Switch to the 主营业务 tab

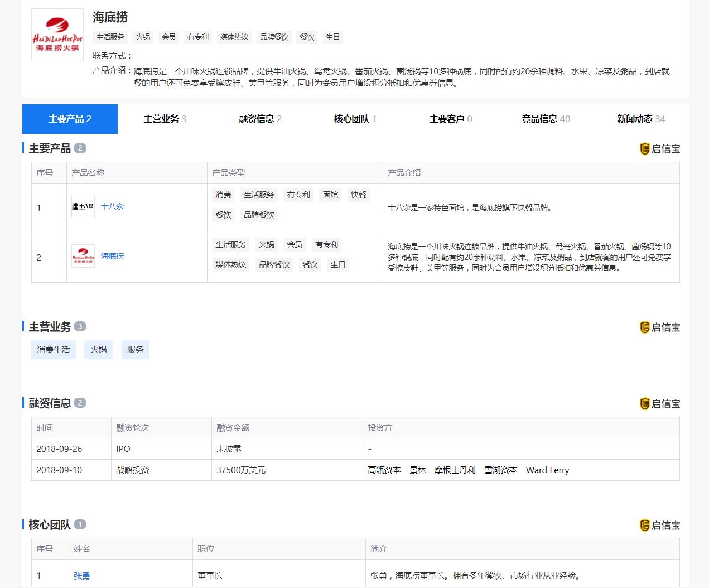click(165, 119)
